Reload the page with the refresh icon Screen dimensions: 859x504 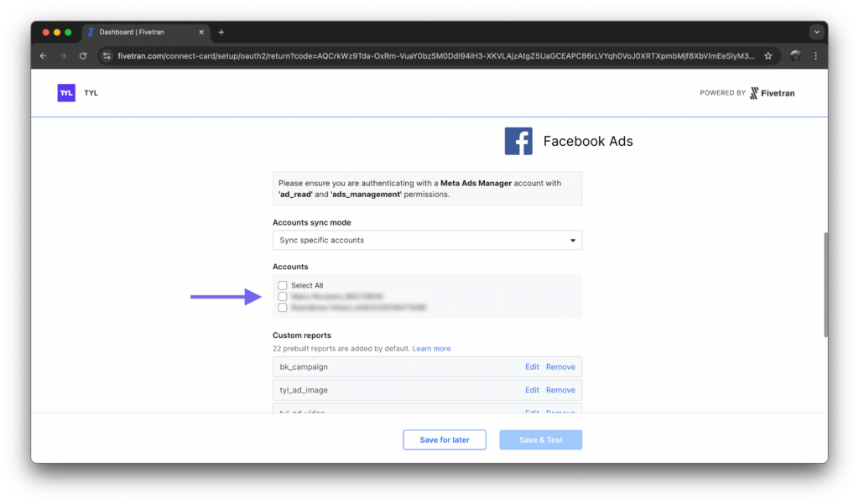83,56
